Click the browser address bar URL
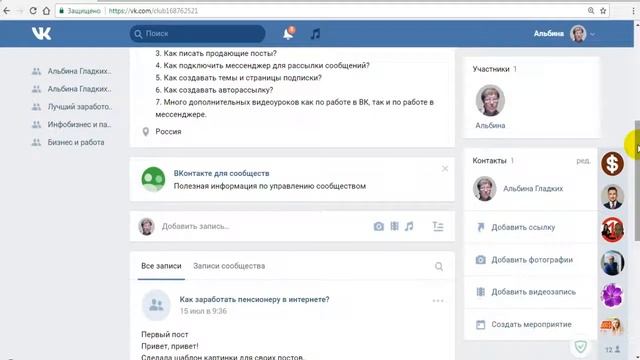Viewport: 640px width, 360px height. (x=153, y=11)
